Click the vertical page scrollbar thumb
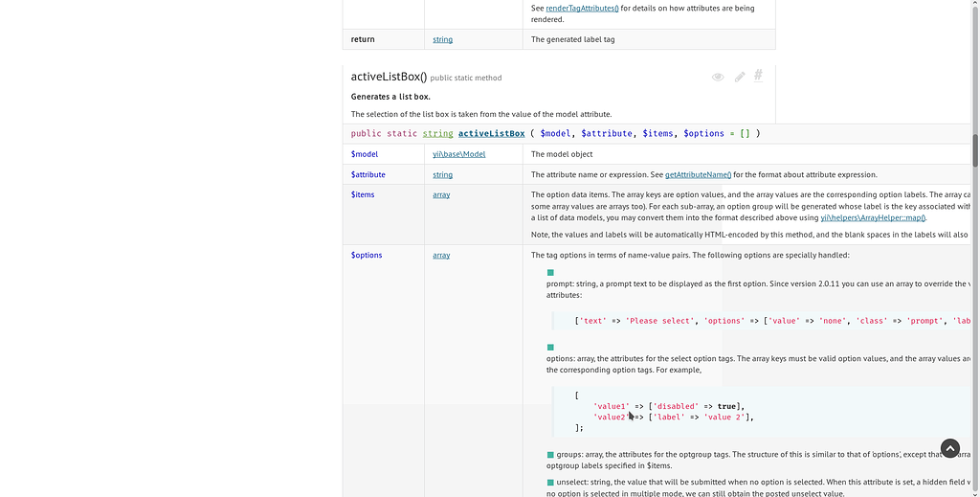Viewport: 980px width, 497px height. (x=975, y=150)
